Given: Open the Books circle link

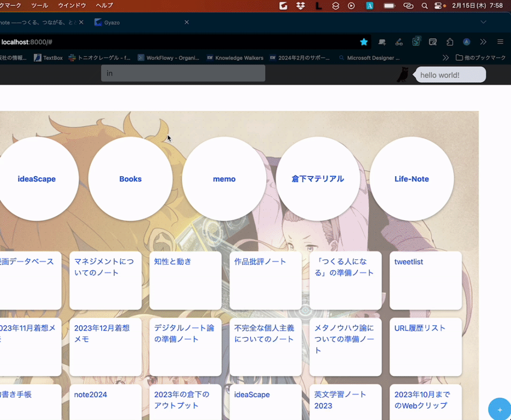Looking at the screenshot, I should 130,179.
